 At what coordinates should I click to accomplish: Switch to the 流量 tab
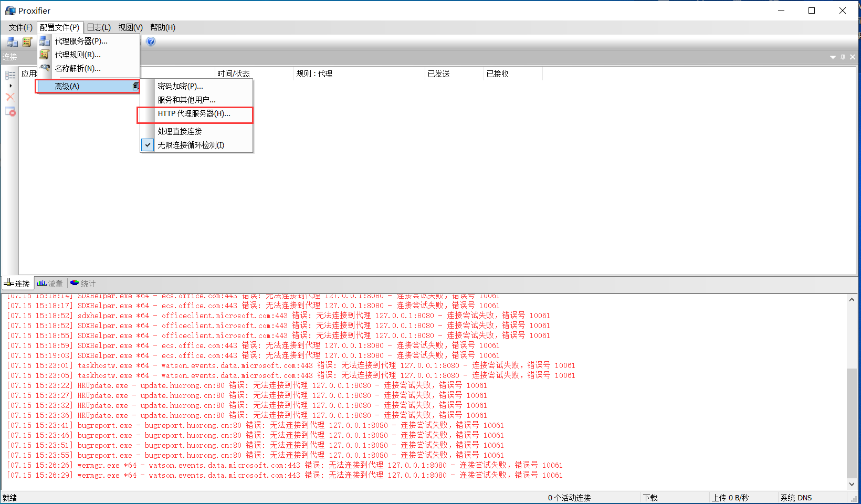pos(50,283)
